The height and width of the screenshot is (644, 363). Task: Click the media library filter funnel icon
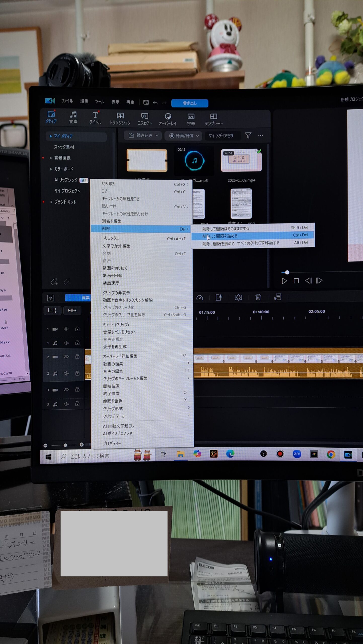point(248,135)
